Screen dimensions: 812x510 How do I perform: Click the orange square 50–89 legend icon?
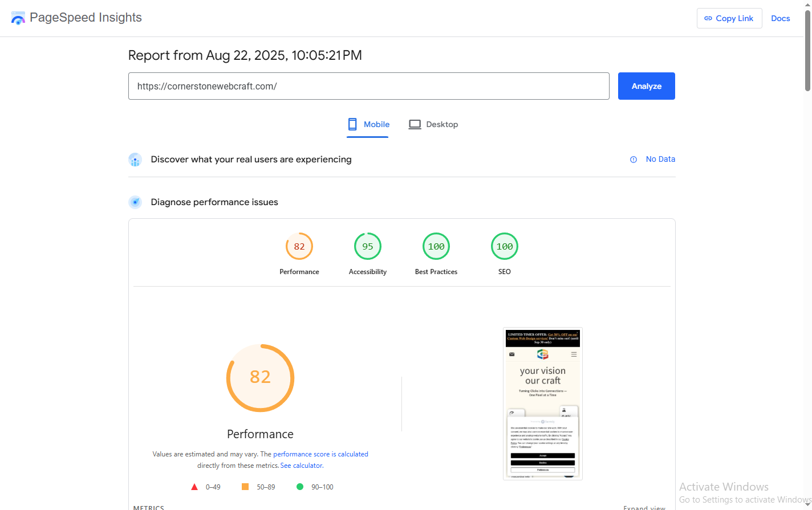coord(245,487)
